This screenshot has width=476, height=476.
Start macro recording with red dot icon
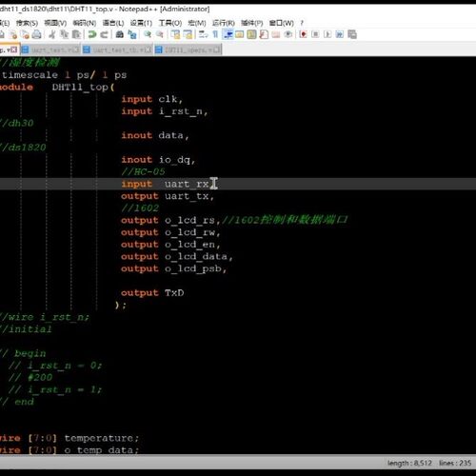tap(304, 34)
